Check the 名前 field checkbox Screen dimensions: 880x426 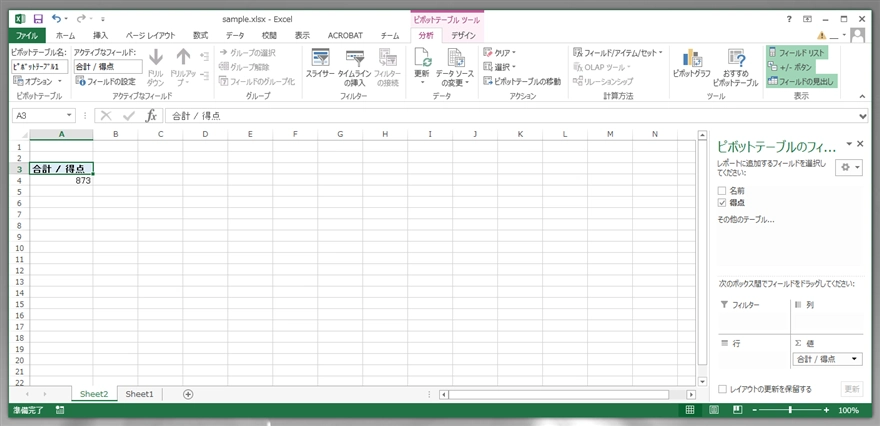[722, 191]
